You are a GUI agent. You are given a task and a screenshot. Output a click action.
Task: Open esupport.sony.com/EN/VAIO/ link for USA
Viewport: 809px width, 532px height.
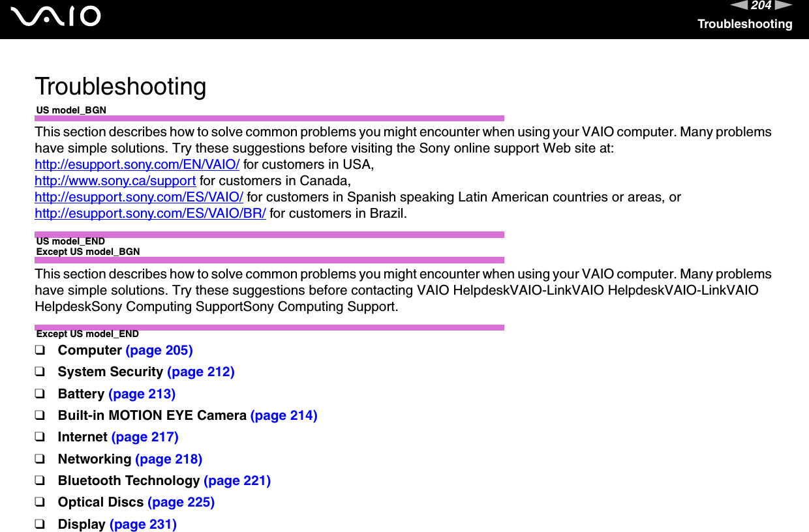137,164
